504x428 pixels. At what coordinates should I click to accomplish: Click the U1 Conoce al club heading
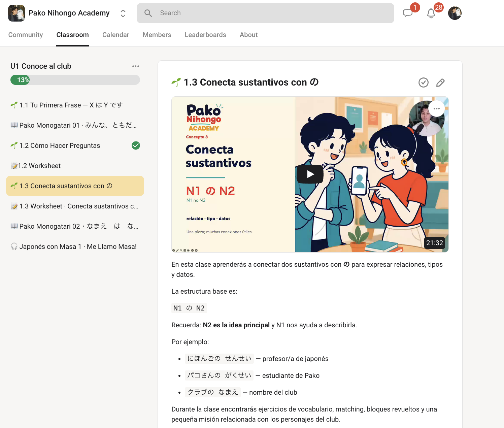(41, 66)
